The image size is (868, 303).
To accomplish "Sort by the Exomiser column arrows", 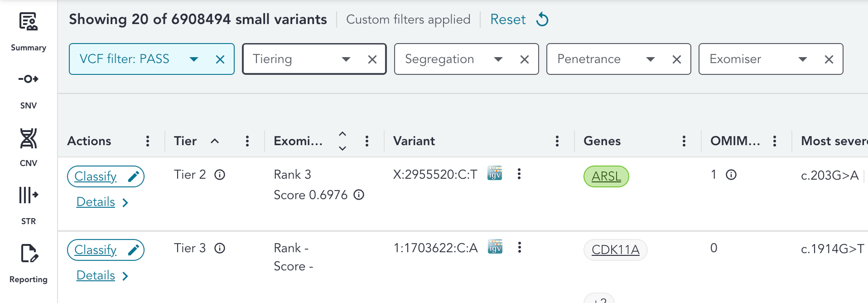I will [342, 141].
